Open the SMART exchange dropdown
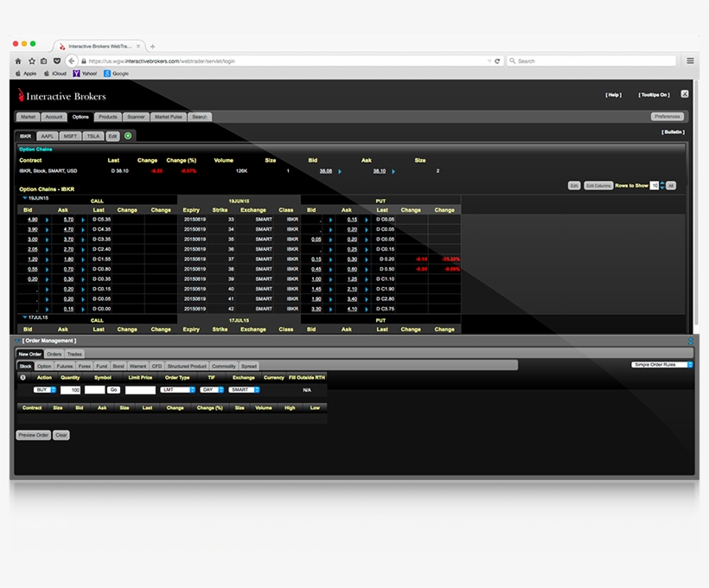Image resolution: width=709 pixels, height=588 pixels. click(244, 390)
